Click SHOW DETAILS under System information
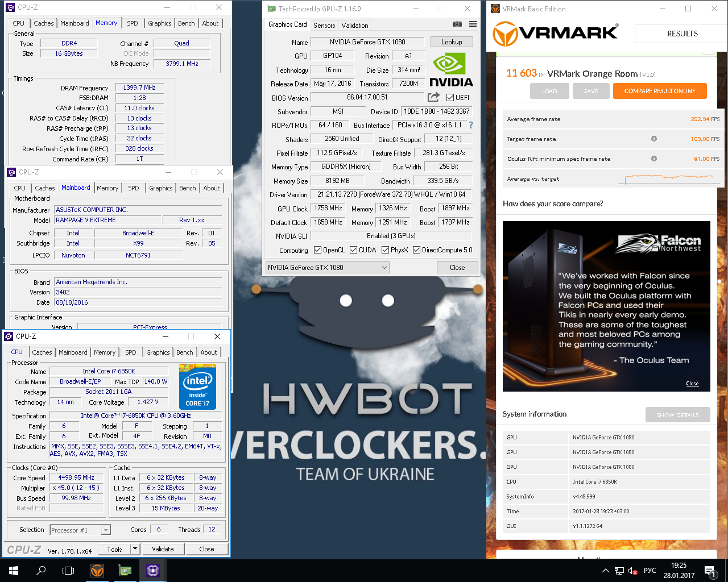The width and height of the screenshot is (728, 582). click(x=677, y=415)
